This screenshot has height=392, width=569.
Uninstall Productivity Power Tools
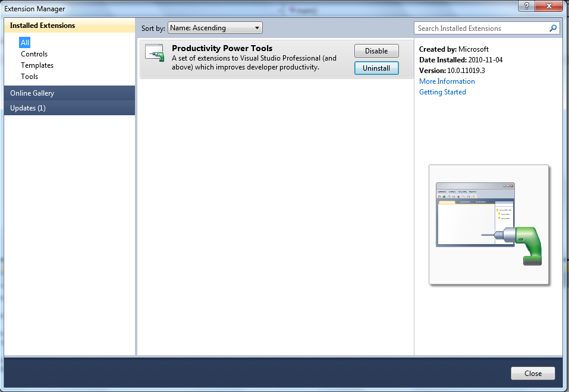pos(376,68)
